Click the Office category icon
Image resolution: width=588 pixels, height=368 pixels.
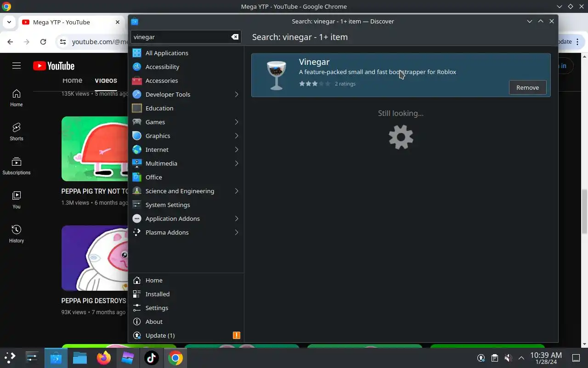click(x=136, y=177)
